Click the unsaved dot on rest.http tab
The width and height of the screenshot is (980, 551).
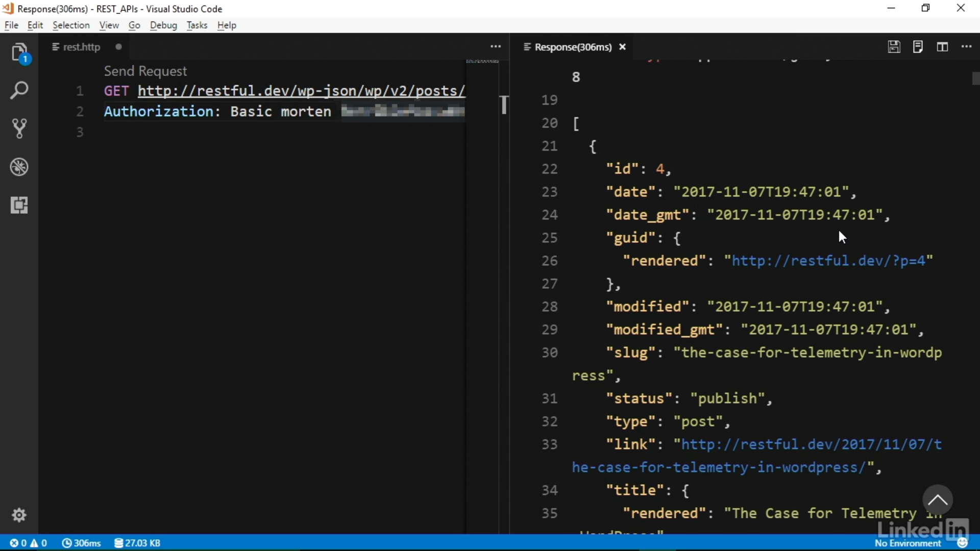click(x=118, y=47)
